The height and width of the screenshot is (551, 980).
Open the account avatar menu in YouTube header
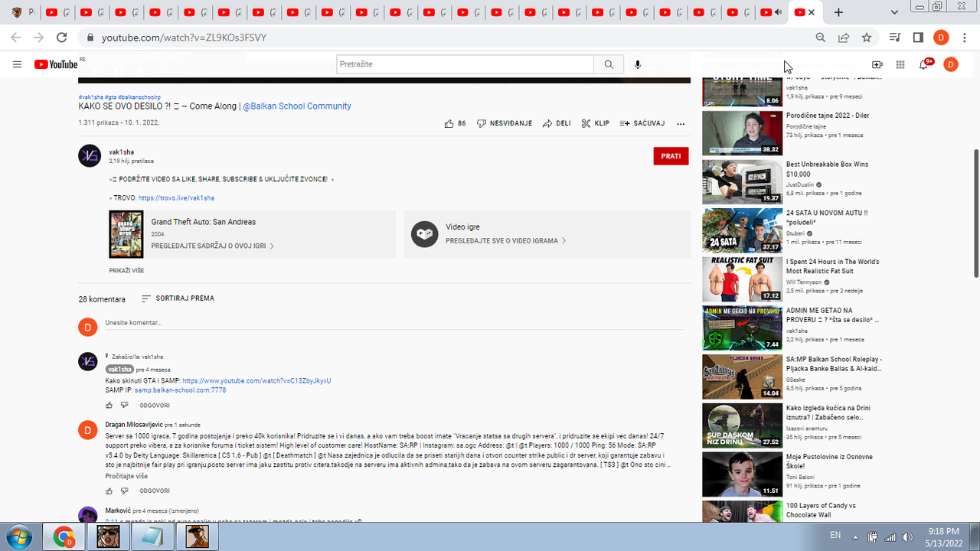[x=950, y=64]
